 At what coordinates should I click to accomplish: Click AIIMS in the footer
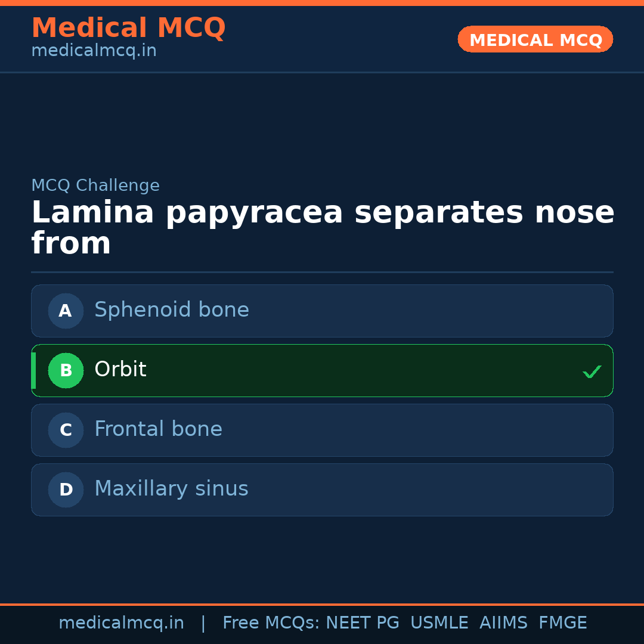point(503,623)
